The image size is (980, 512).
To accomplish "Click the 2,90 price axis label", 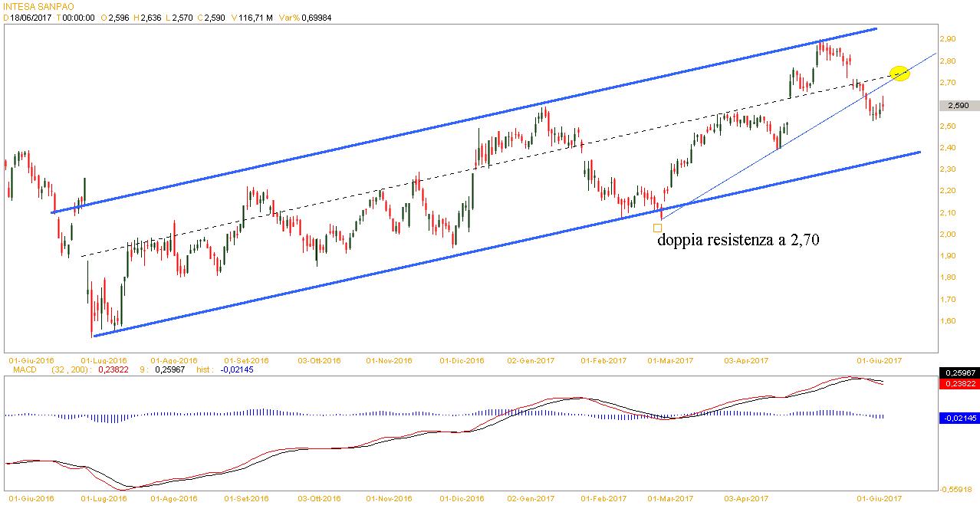I will tap(946, 38).
